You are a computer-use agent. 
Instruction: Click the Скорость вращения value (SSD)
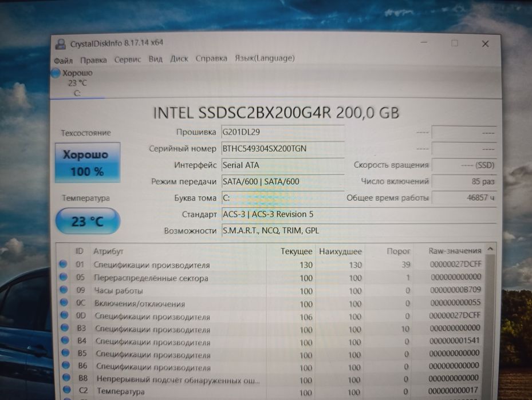[464, 165]
